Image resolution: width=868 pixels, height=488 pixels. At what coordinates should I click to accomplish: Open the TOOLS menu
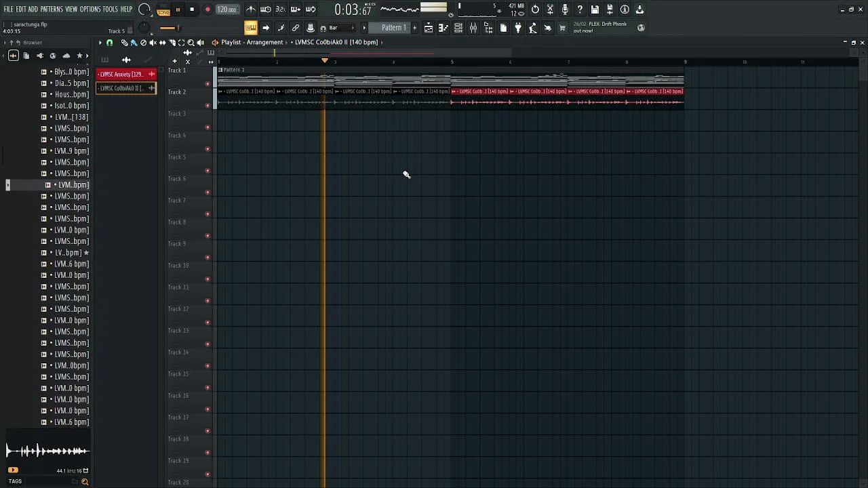click(111, 9)
